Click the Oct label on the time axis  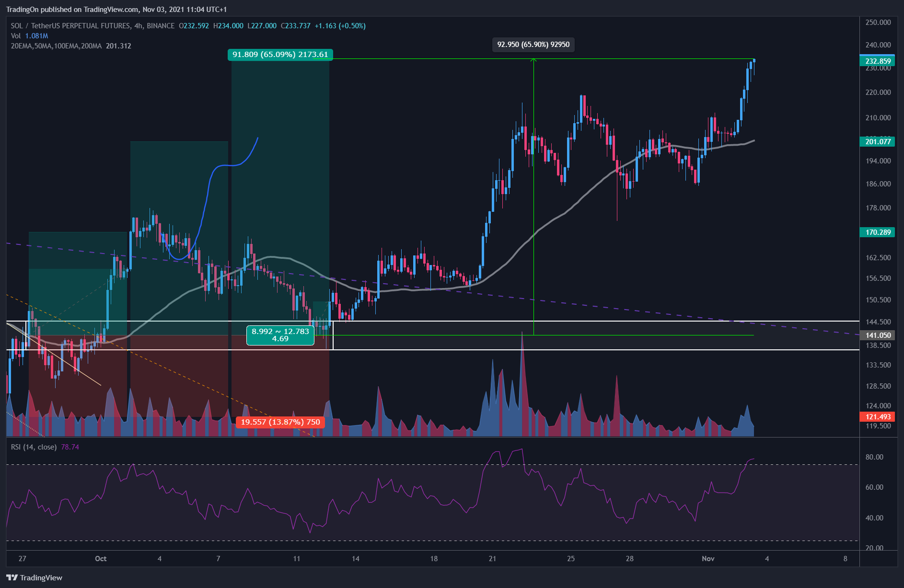click(101, 559)
